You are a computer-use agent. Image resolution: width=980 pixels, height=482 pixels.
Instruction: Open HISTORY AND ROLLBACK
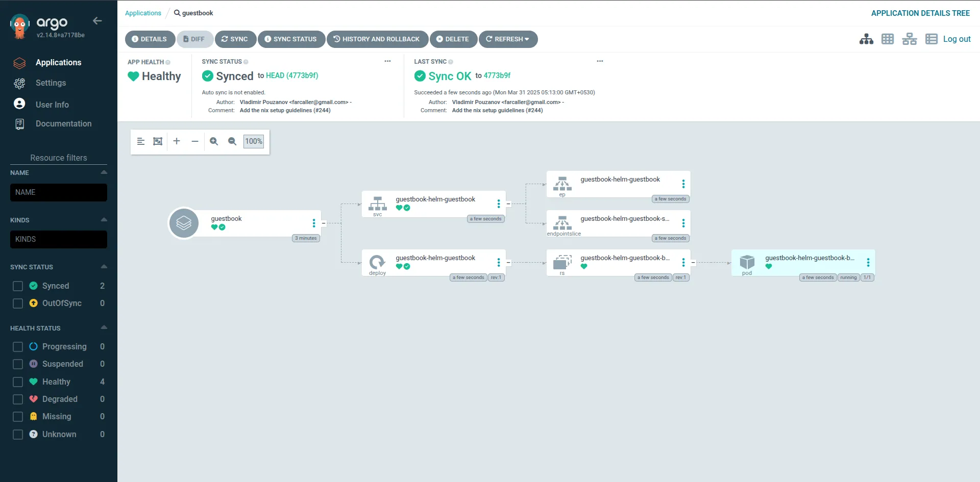pyautogui.click(x=377, y=39)
